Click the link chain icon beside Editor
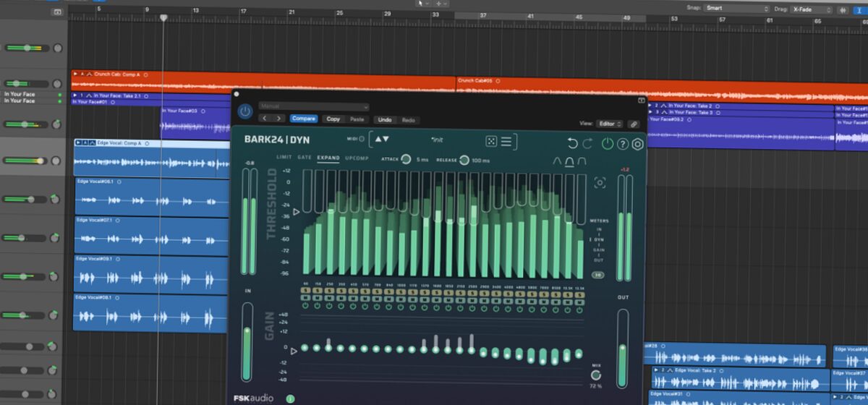868x405 pixels. point(634,124)
